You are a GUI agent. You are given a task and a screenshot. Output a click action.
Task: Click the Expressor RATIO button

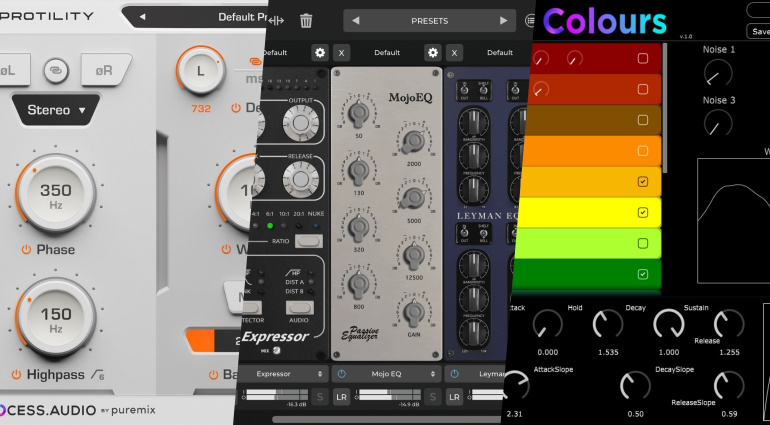coord(308,241)
